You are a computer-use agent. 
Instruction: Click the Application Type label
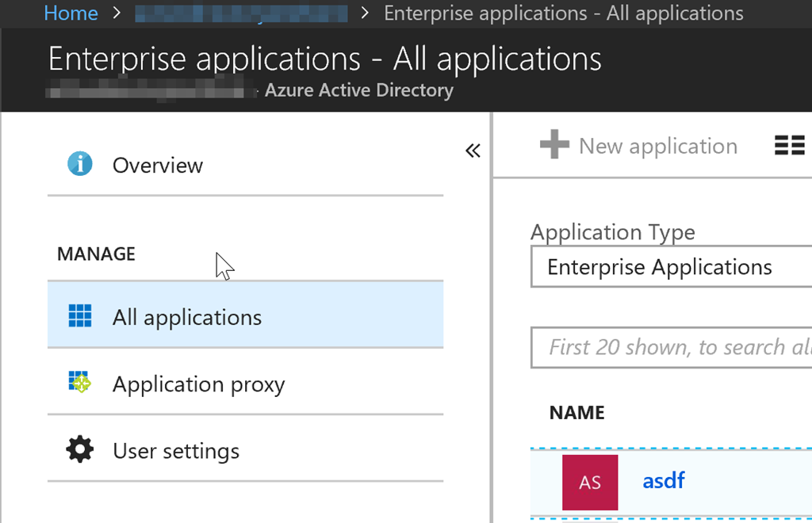613,232
